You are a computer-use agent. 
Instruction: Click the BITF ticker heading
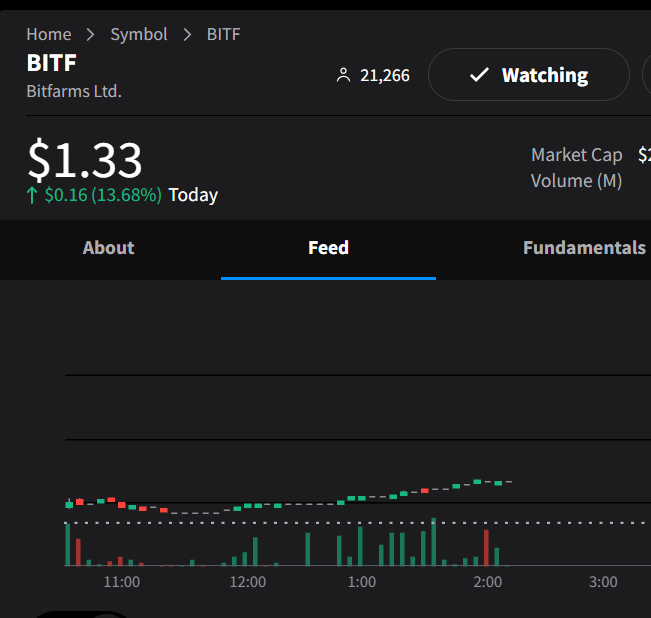pyautogui.click(x=51, y=63)
